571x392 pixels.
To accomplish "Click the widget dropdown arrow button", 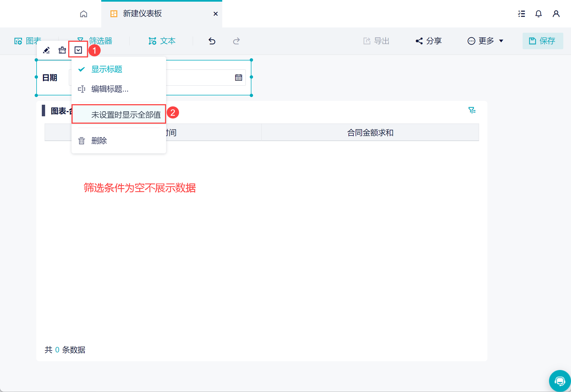I will (x=78, y=50).
